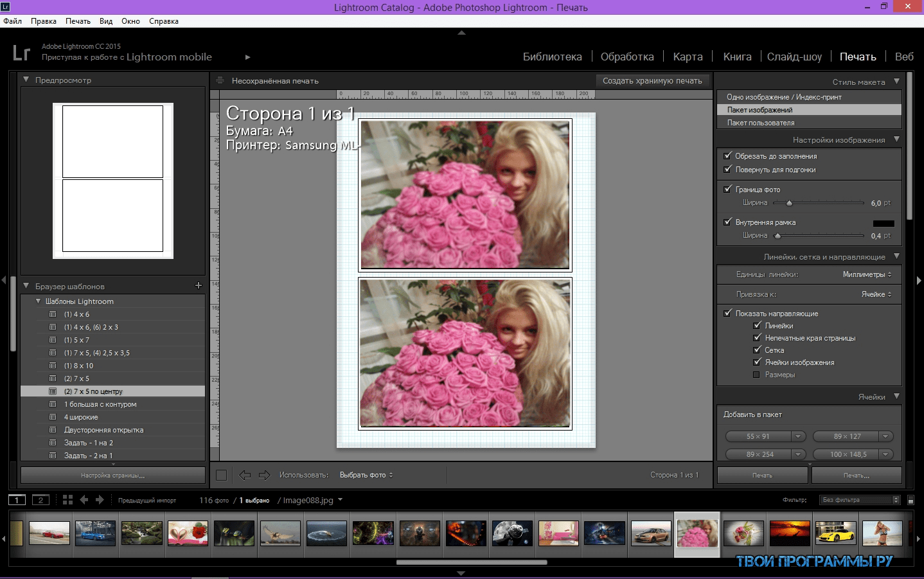The width and height of the screenshot is (924, 579).
Task: Hide filmstrip with bottom arrow
Action: (461, 573)
